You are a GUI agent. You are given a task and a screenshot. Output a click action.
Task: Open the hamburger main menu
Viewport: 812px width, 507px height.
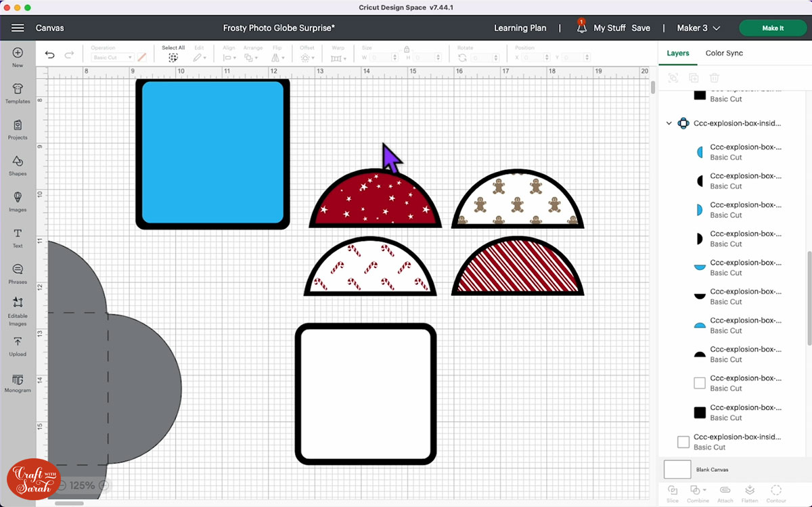18,28
